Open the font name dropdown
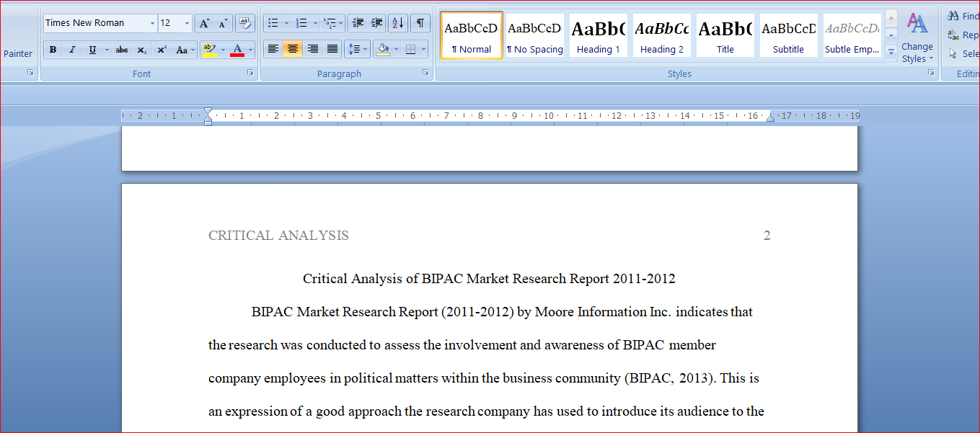Image resolution: width=980 pixels, height=433 pixels. click(x=152, y=23)
